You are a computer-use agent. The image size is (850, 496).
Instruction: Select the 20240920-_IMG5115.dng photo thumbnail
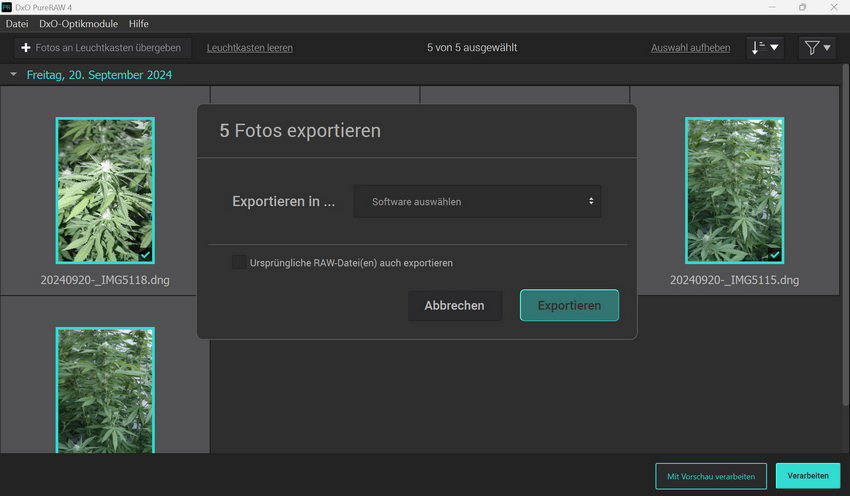pyautogui.click(x=734, y=190)
